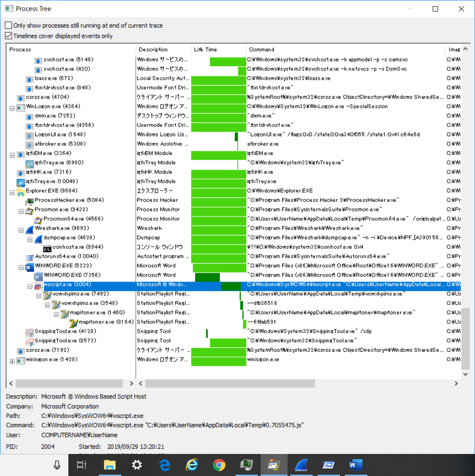Viewport: 475px width, 476px height.
Task: Click vertical scrollbar up arrow
Action: tap(465, 49)
